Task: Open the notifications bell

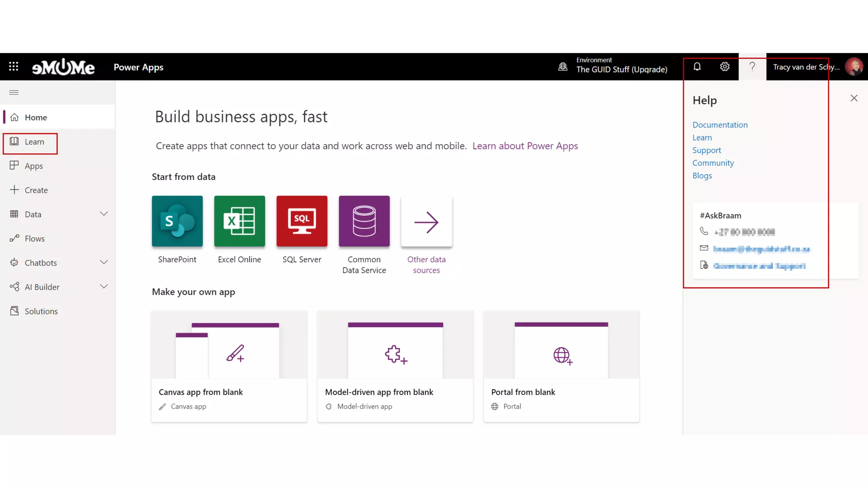Action: [697, 67]
